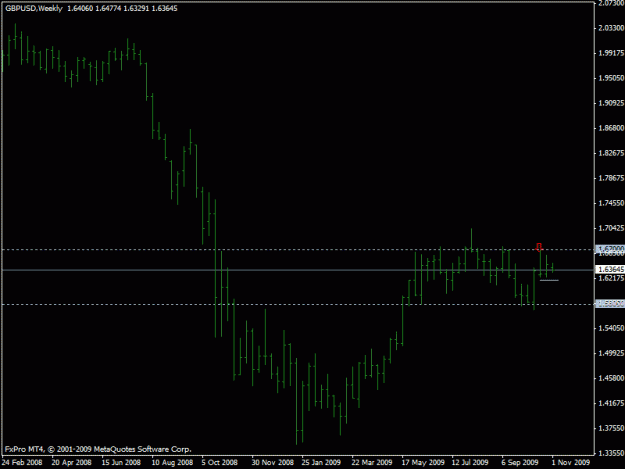625x469 pixels.
Task: Click the 1.58000 horizontal line price label
Action: coord(611,304)
